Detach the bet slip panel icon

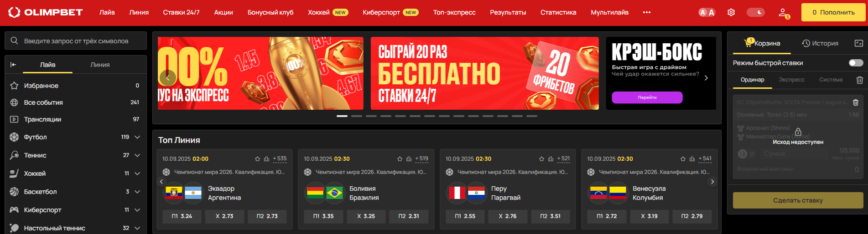[858, 43]
